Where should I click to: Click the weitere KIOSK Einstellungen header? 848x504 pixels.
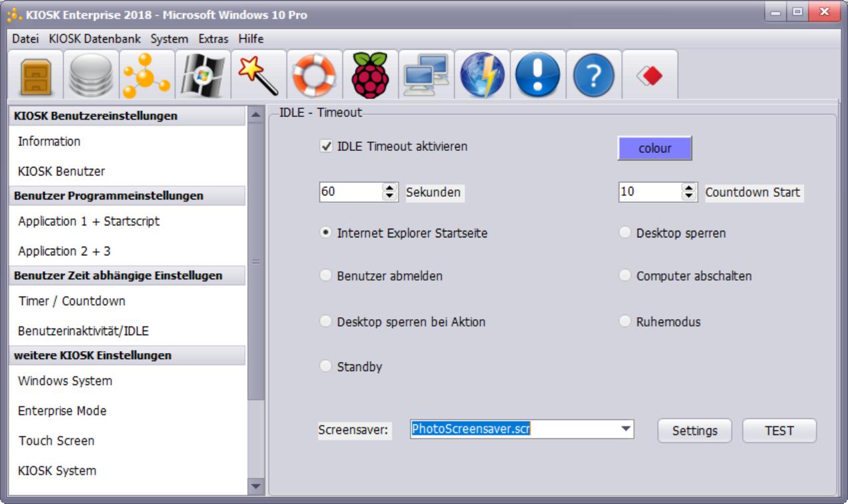(x=126, y=356)
